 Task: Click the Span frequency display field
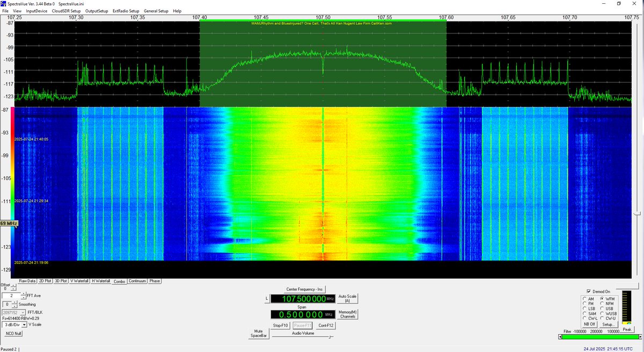pyautogui.click(x=302, y=315)
